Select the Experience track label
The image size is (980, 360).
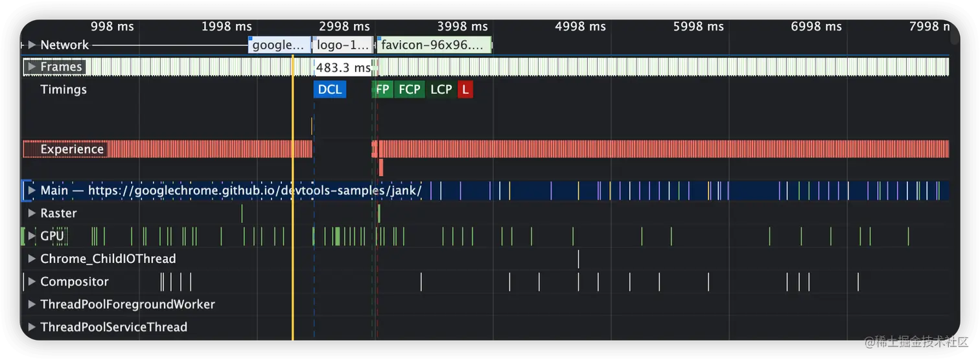[x=72, y=149]
